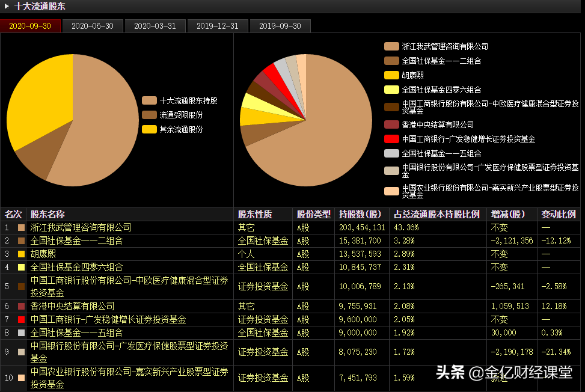Open shareholder 胡赓熙 in the table
The width and height of the screenshot is (585, 392).
click(43, 254)
